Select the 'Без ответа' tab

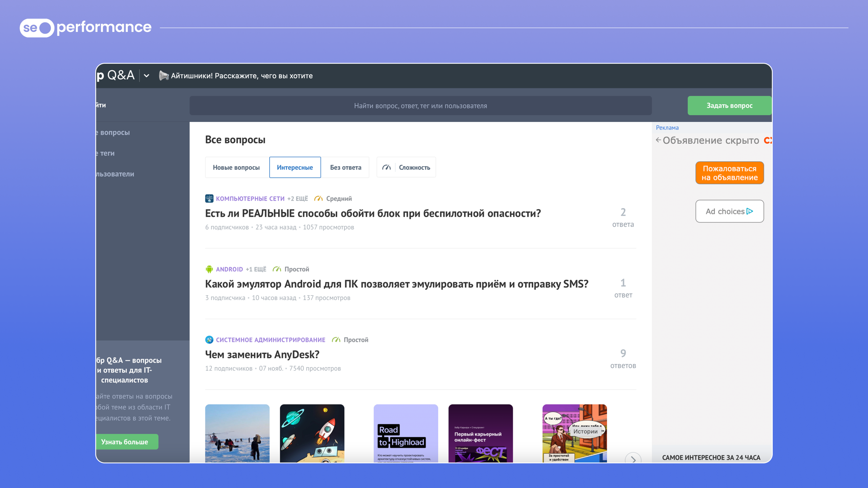[346, 167]
